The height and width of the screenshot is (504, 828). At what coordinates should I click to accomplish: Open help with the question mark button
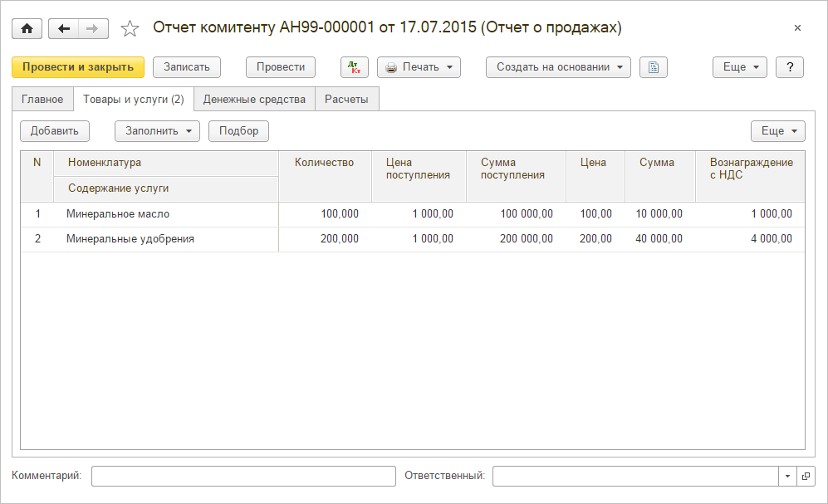point(790,67)
